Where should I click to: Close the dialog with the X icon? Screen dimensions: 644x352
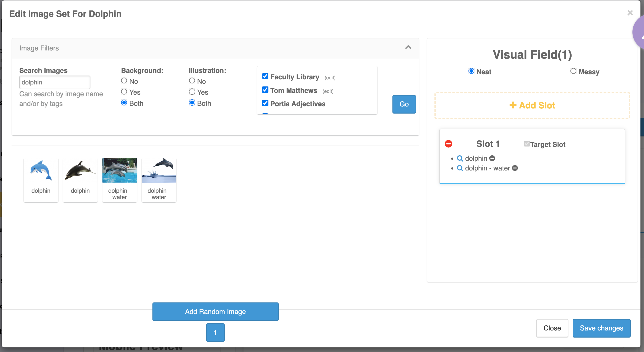(x=630, y=13)
